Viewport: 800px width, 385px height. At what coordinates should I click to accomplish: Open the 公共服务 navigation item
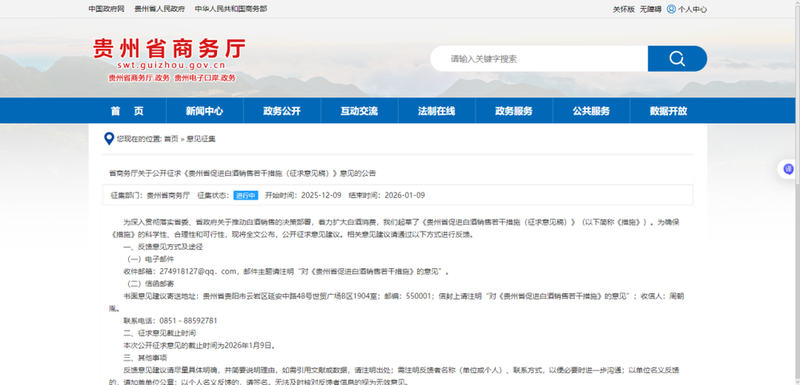click(591, 111)
